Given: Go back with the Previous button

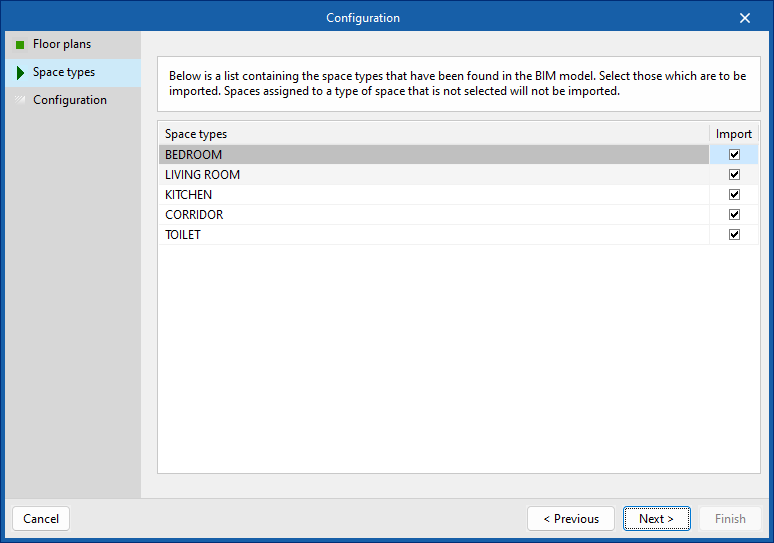Looking at the screenshot, I should click(571, 519).
